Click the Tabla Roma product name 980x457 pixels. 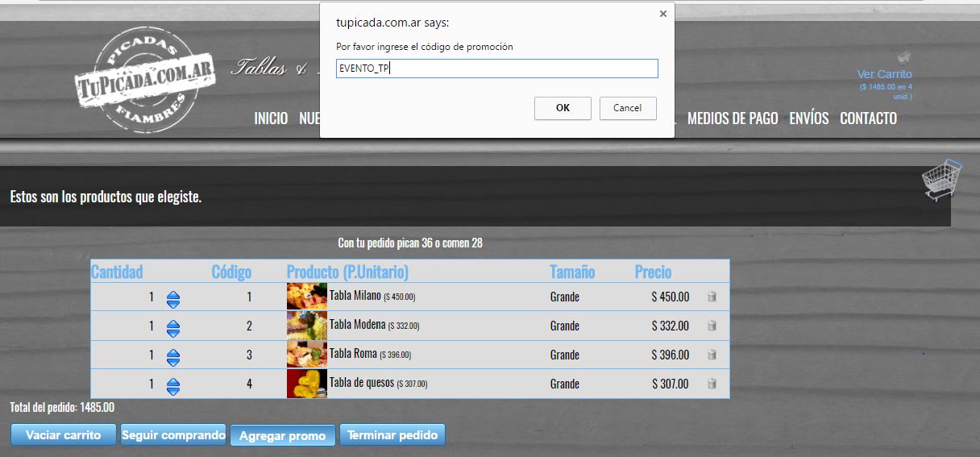[x=354, y=354]
